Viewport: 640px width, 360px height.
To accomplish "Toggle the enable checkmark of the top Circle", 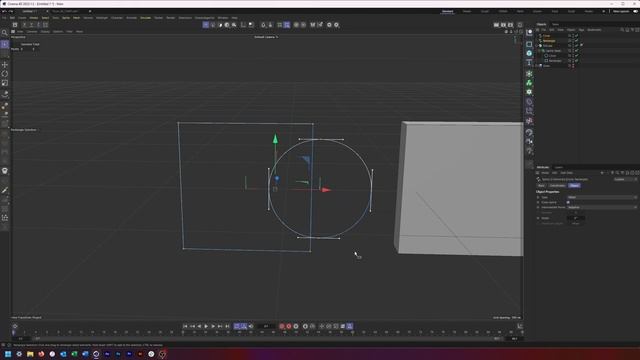I will [576, 36].
